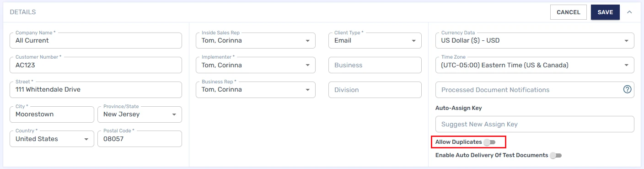Screen dimensions: 644x169
Task: Expand the Implementer dropdown
Action: [x=256, y=65]
